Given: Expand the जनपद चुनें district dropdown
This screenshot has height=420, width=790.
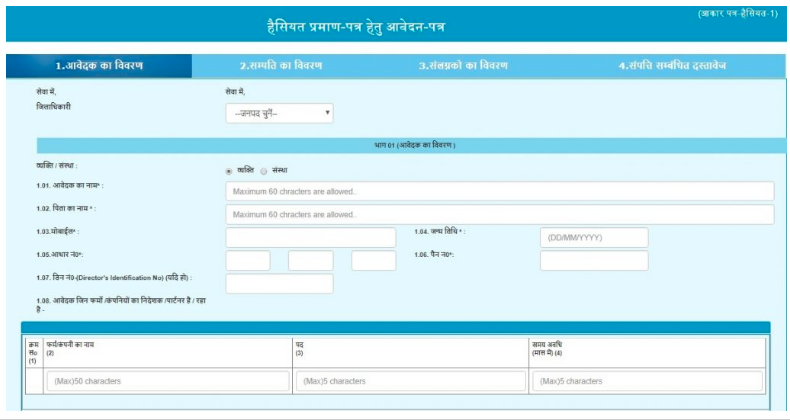Looking at the screenshot, I should pyautogui.click(x=279, y=113).
